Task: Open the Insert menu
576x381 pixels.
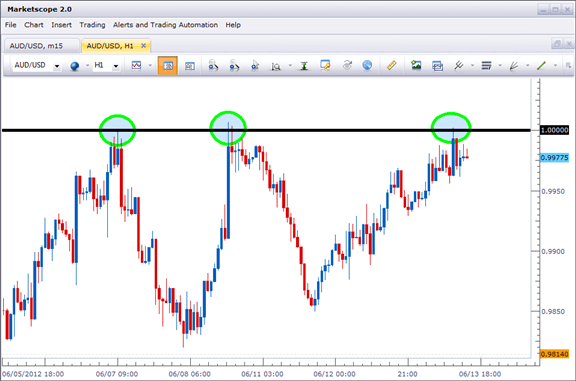Action: coord(61,25)
